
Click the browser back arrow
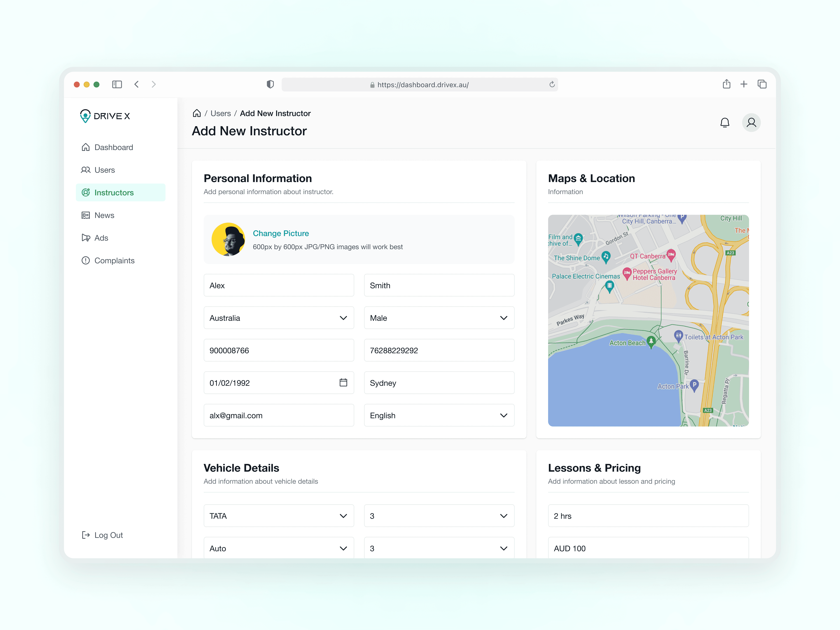click(137, 84)
